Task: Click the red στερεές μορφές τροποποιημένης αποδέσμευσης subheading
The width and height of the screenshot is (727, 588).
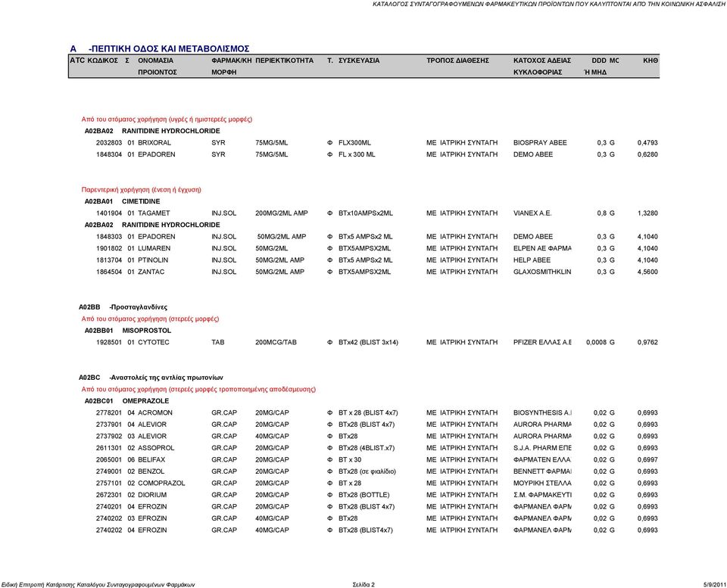Action: (x=198, y=389)
